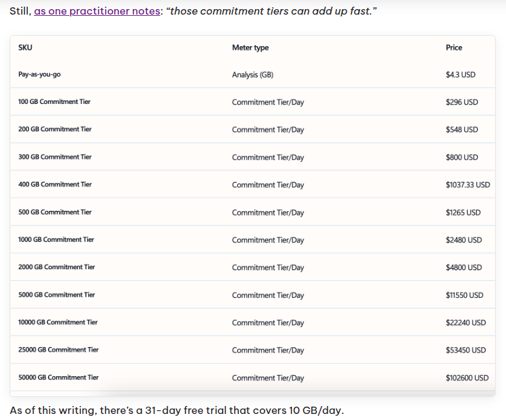Click the '$4.3 USD' price cell

pyautogui.click(x=460, y=75)
